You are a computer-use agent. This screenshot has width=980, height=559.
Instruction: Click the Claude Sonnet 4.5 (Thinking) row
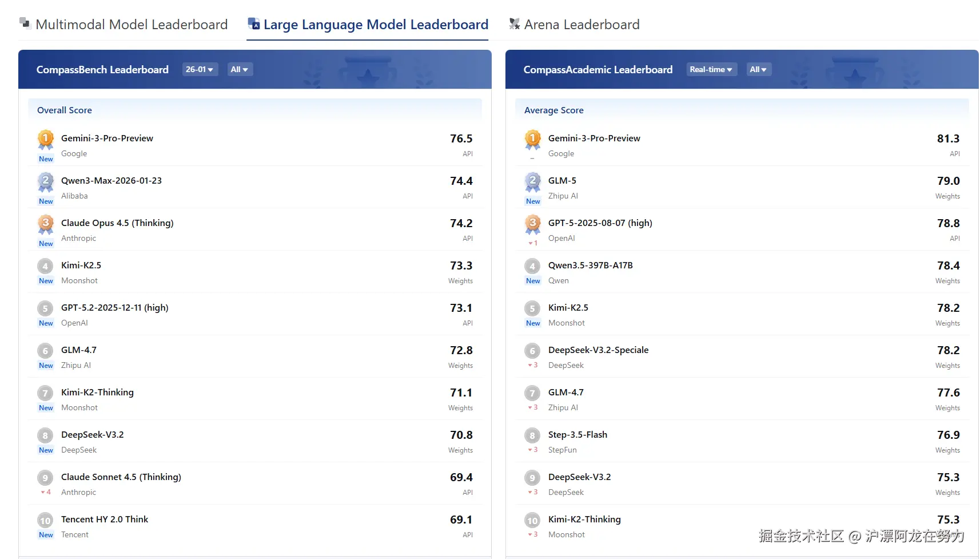pyautogui.click(x=121, y=477)
